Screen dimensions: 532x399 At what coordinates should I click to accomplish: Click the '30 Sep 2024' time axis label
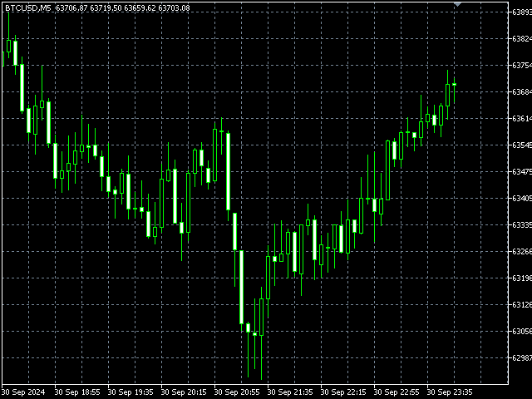tap(23, 392)
